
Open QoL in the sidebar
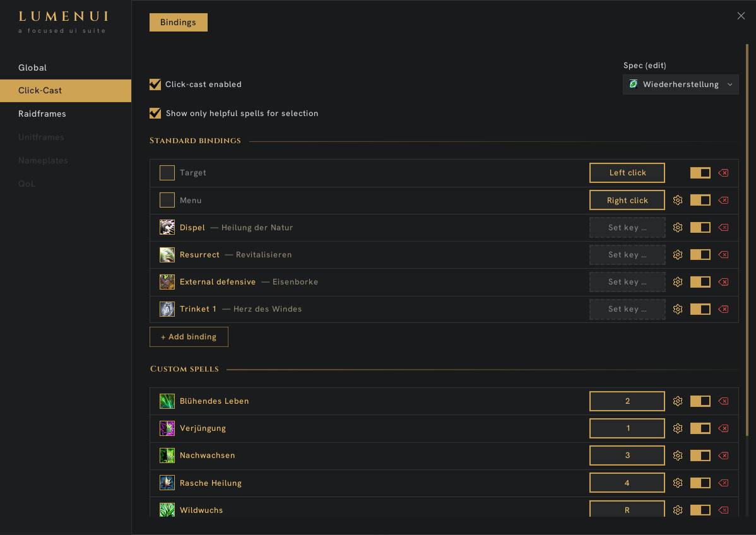pos(66,184)
